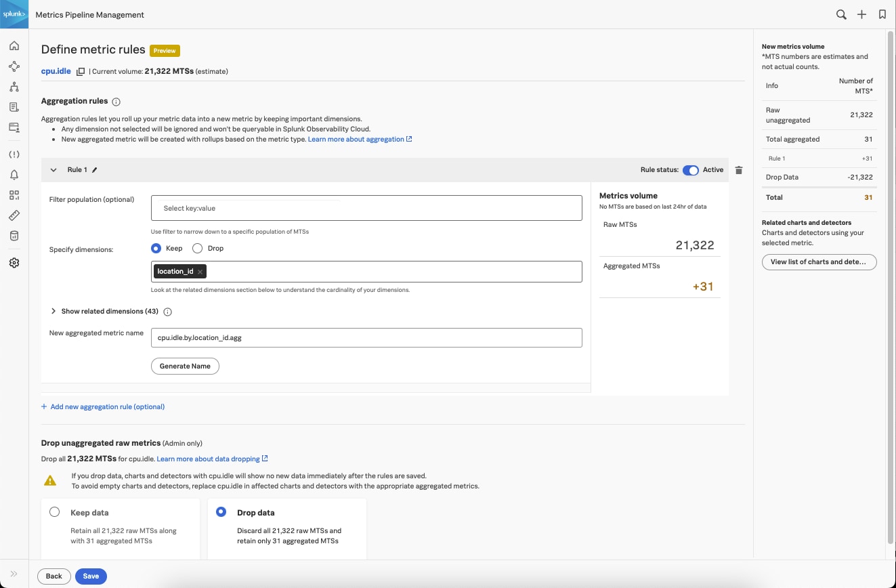The height and width of the screenshot is (588, 896).
Task: Open Data Management cylinder icon
Action: (14, 236)
